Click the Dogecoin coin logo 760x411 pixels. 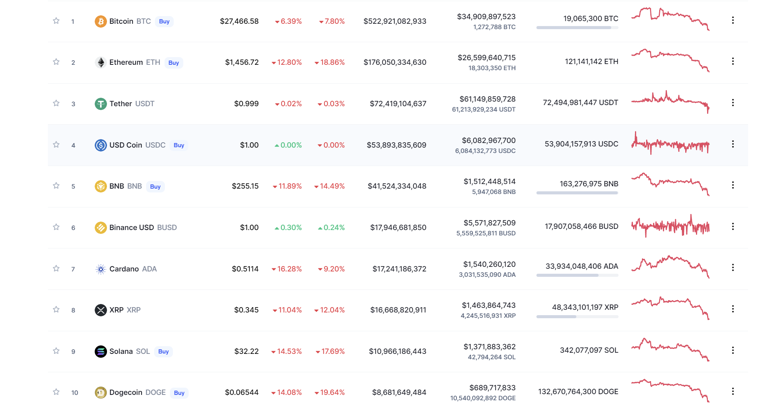100,393
